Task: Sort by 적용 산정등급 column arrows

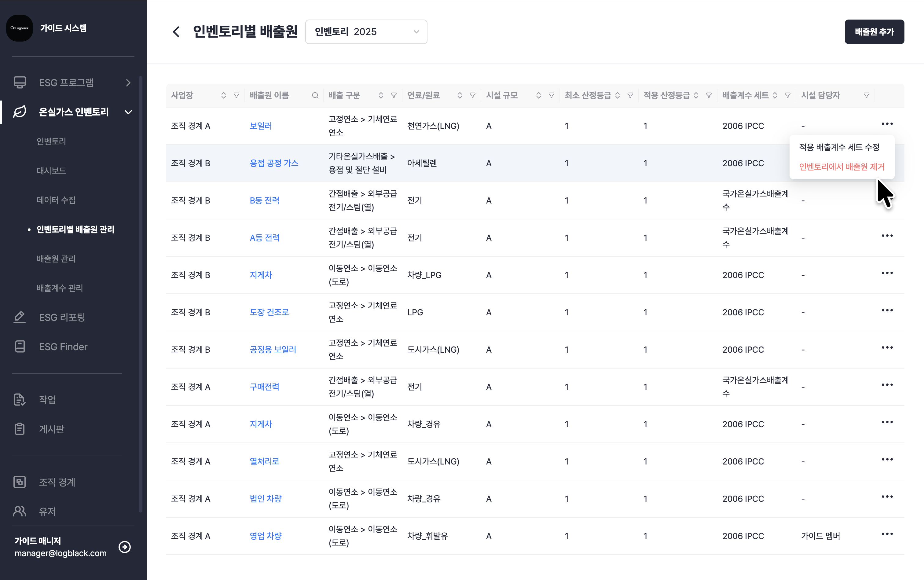Action: 696,96
